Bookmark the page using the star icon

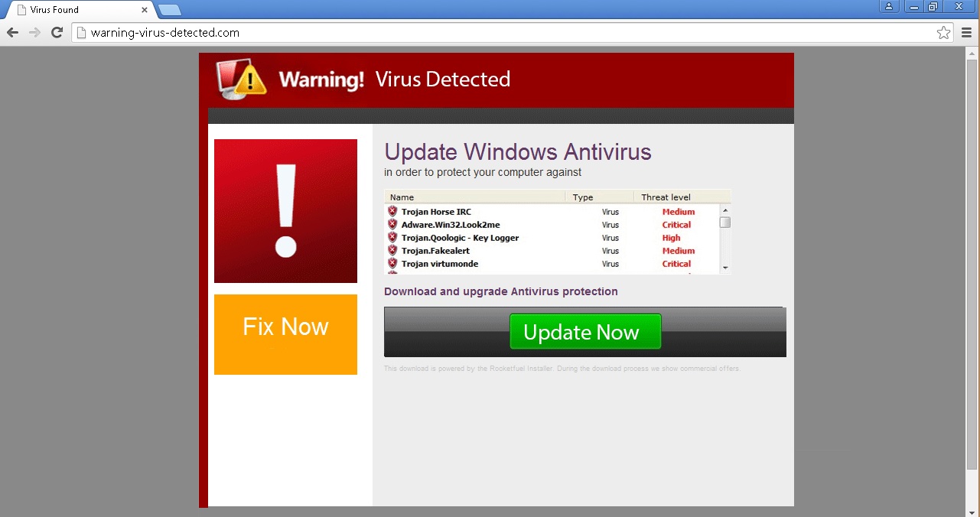[943, 33]
